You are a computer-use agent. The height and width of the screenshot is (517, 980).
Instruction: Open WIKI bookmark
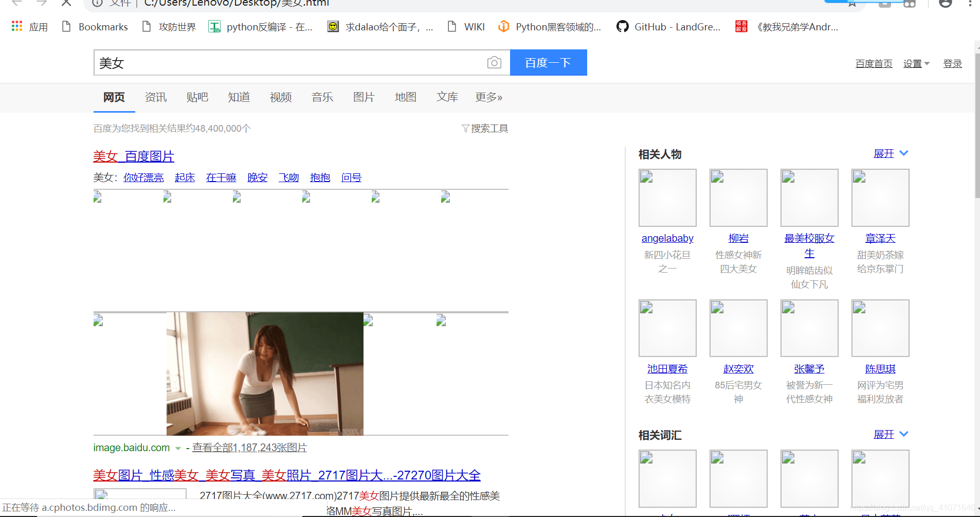[x=466, y=27]
